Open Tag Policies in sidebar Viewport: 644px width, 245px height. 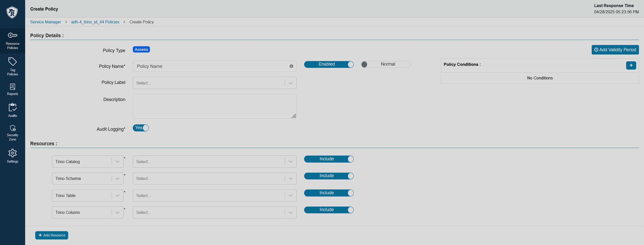click(13, 67)
